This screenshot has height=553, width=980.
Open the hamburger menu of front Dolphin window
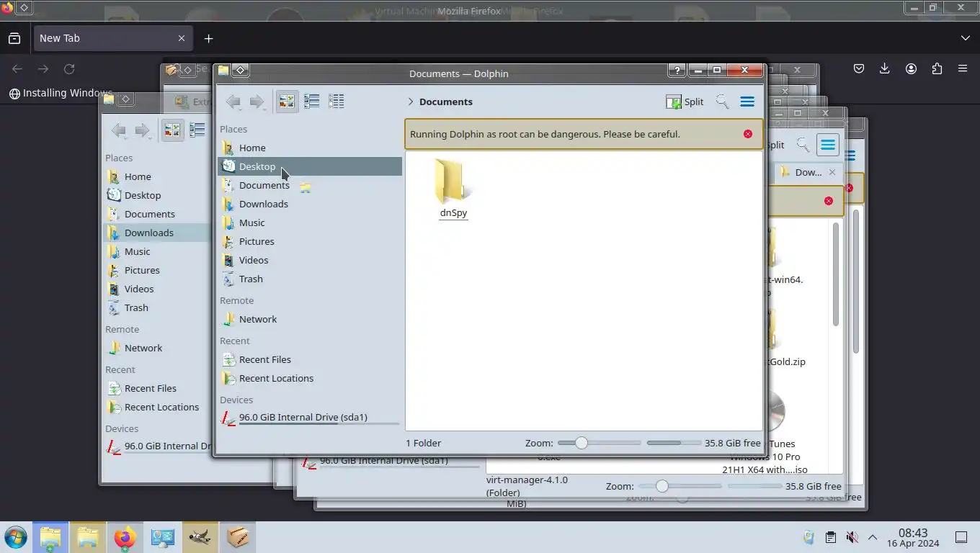[747, 102]
